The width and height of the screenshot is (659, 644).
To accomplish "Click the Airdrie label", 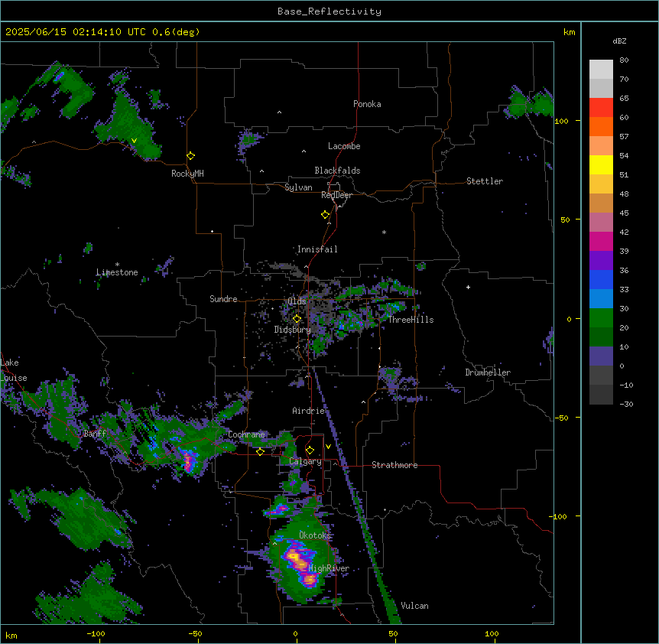I will 309,411.
